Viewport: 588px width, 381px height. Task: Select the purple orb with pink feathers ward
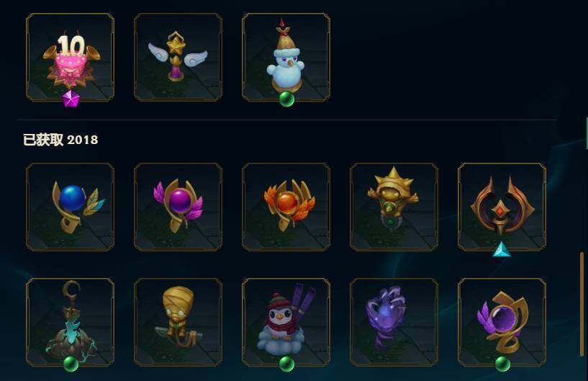pyautogui.click(x=178, y=207)
